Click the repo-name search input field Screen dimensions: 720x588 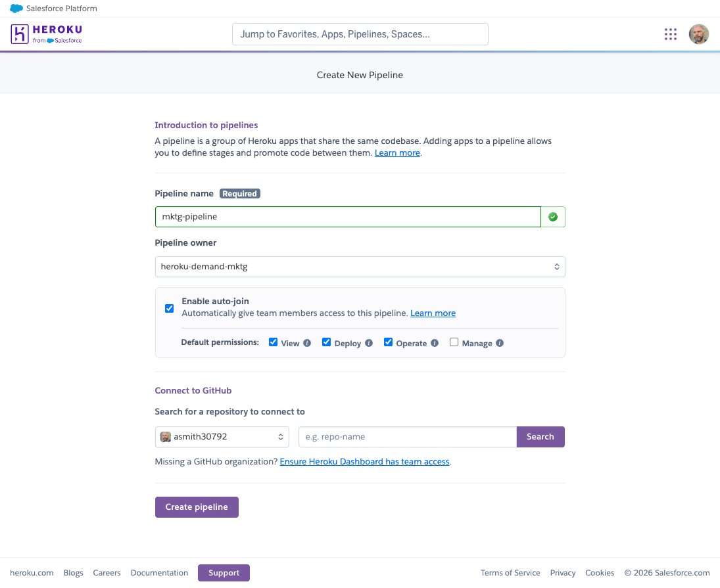click(408, 437)
